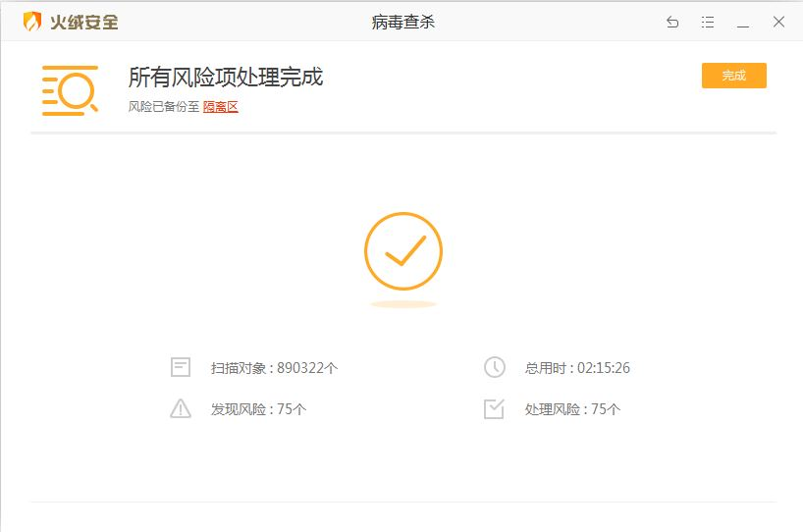Click the 所有风险项处理完成 heading

coord(226,77)
